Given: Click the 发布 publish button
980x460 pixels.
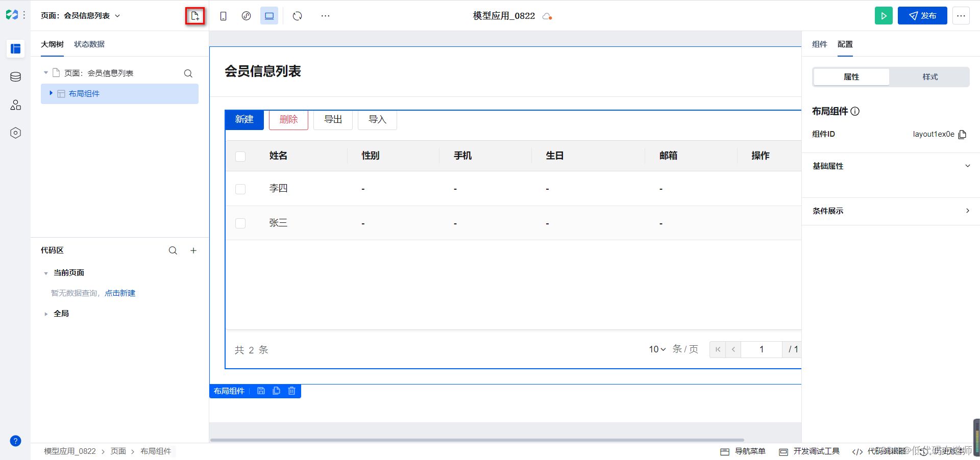Looking at the screenshot, I should coord(922,16).
